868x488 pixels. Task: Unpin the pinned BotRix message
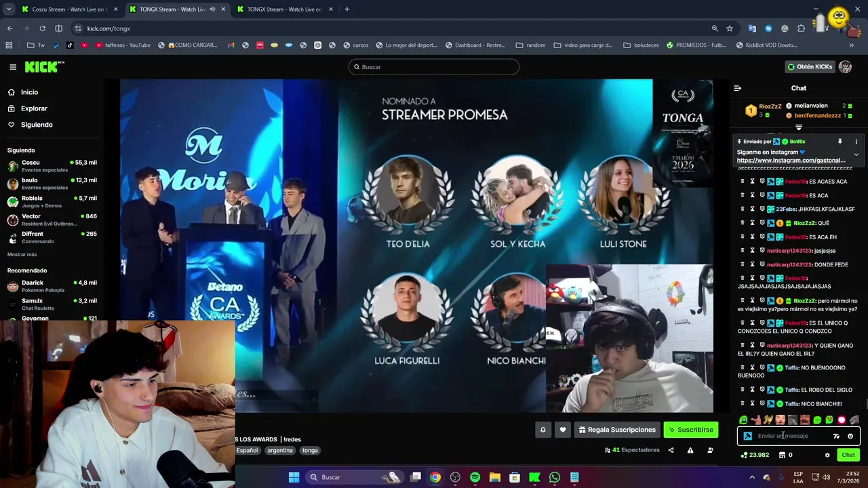840,142
